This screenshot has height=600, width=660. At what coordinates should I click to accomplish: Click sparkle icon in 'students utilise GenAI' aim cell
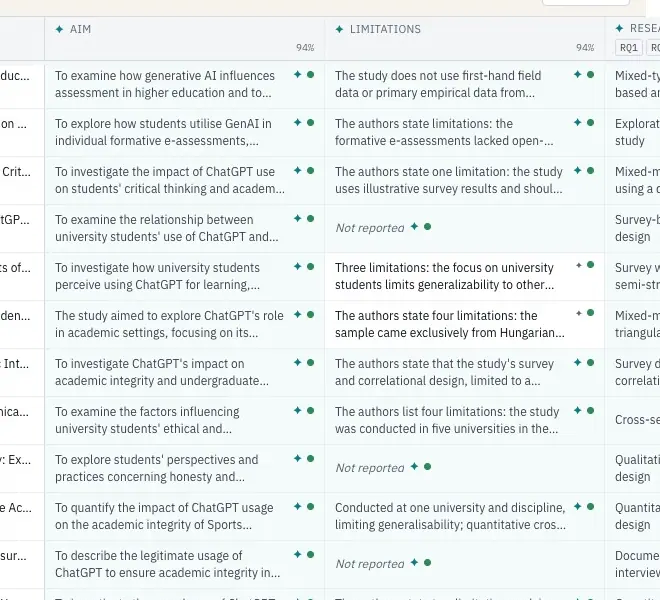coord(298,123)
